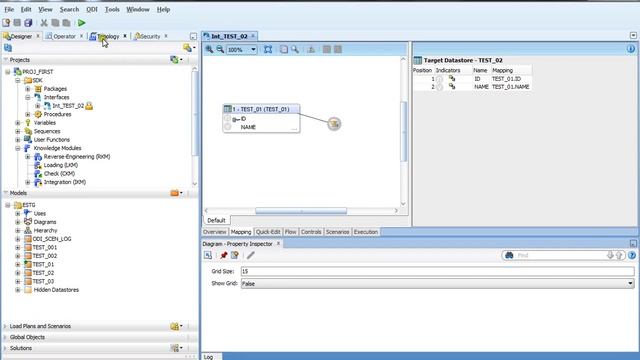Viewport: 640px width, 360px height.
Task: Open the File menu
Action: coord(9,9)
